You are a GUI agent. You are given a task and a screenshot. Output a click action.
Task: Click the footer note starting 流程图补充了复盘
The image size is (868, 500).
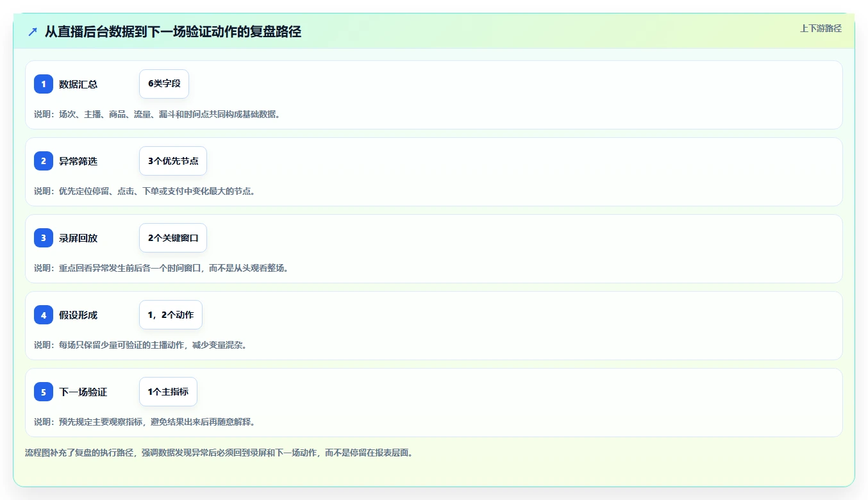(219, 453)
